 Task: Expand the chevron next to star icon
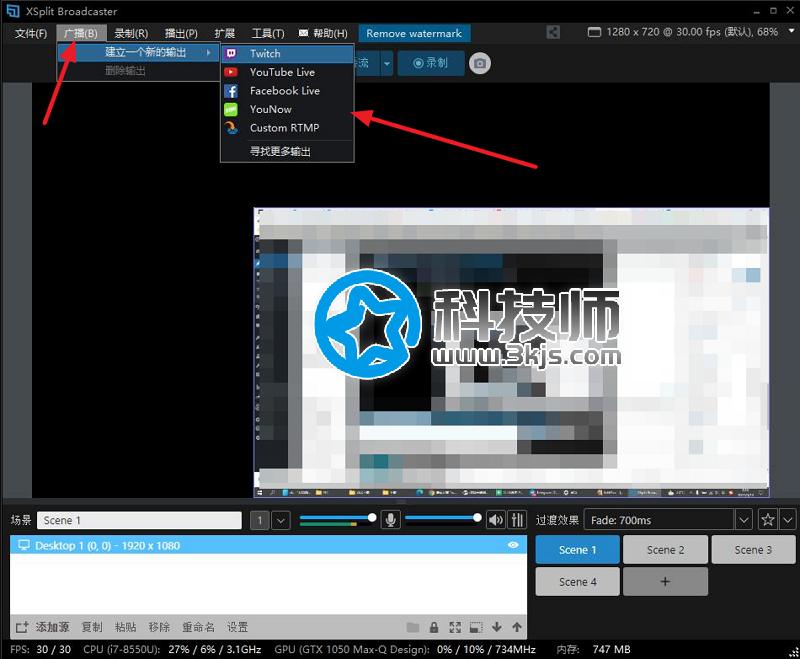(x=788, y=520)
